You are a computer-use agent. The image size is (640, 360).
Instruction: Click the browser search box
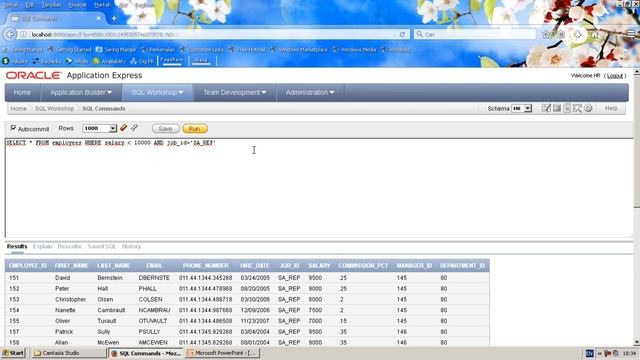[x=475, y=35]
